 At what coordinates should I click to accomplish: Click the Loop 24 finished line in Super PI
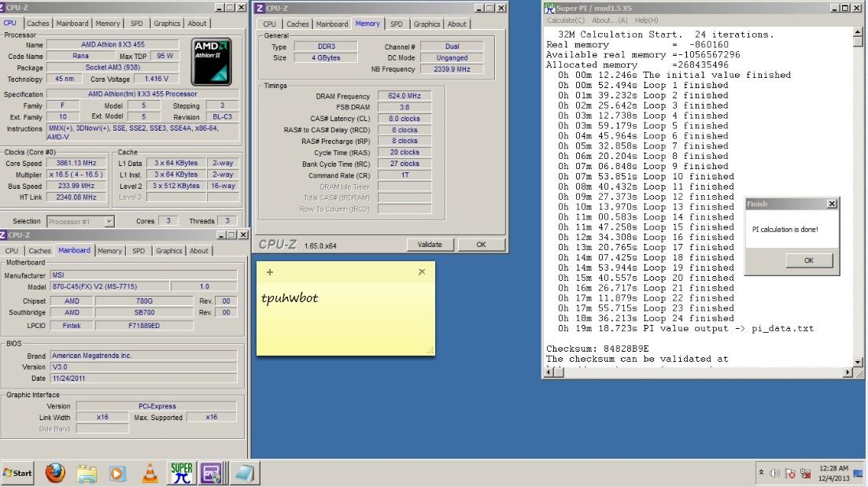(645, 318)
